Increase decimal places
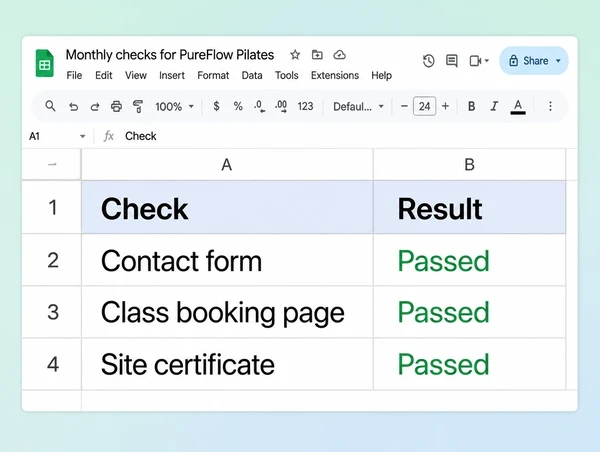Screen dimensions: 600x452 pyautogui.click(x=281, y=106)
